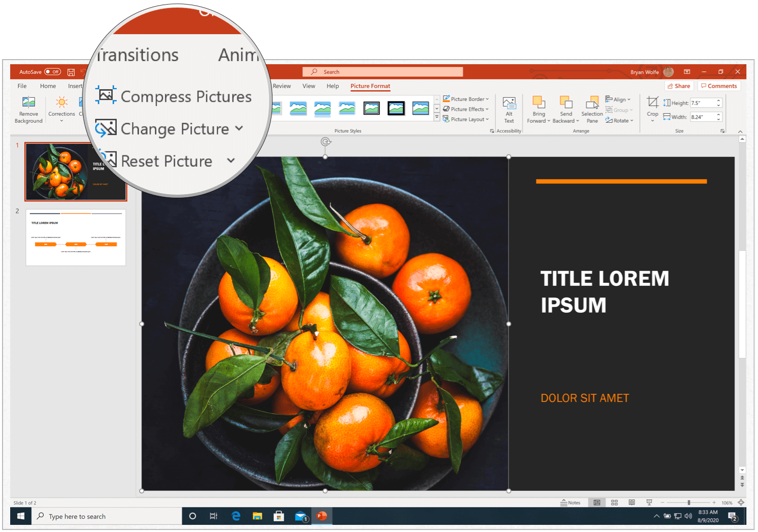
Task: Click the zoom in plus icon
Action: click(714, 502)
